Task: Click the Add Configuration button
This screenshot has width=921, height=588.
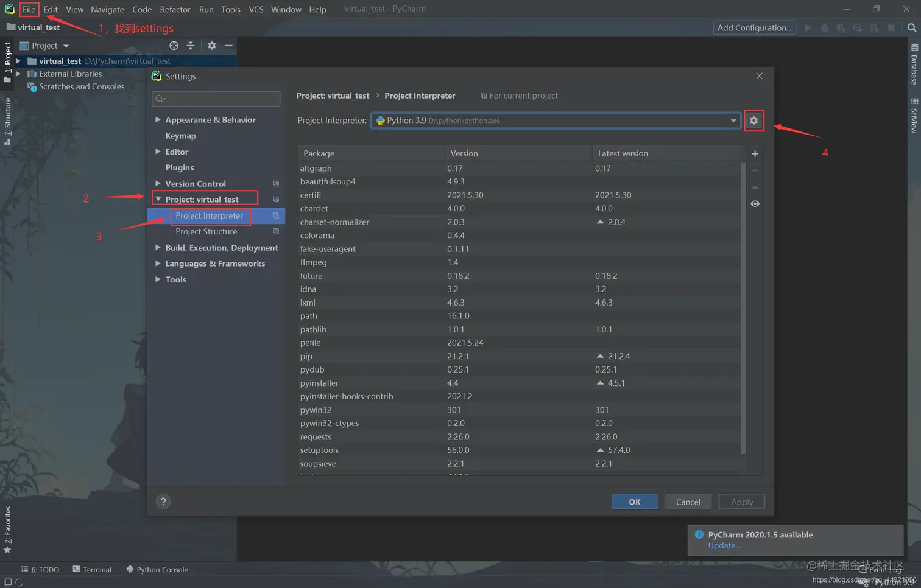Action: point(754,27)
